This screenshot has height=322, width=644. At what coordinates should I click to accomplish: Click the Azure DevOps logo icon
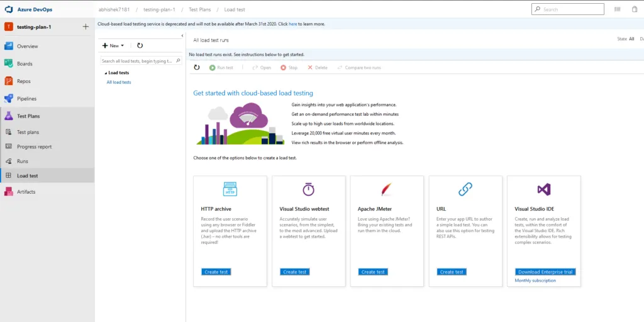pos(9,9)
